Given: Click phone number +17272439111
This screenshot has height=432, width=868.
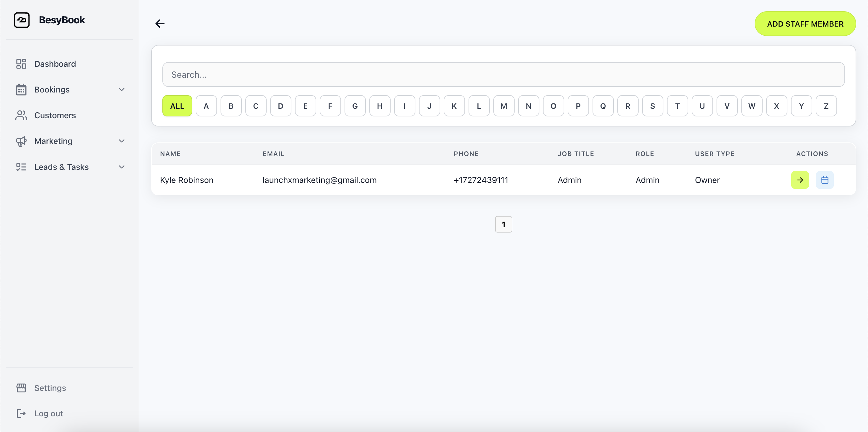Looking at the screenshot, I should 481,180.
